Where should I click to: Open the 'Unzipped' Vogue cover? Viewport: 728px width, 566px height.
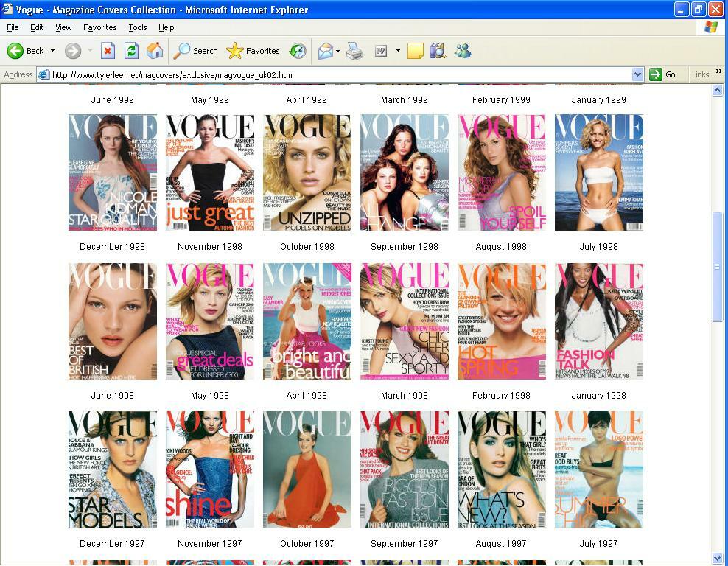[307, 172]
